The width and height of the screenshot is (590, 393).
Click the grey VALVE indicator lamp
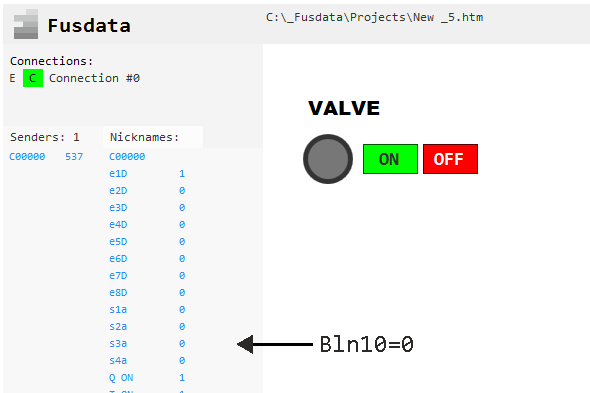click(328, 159)
